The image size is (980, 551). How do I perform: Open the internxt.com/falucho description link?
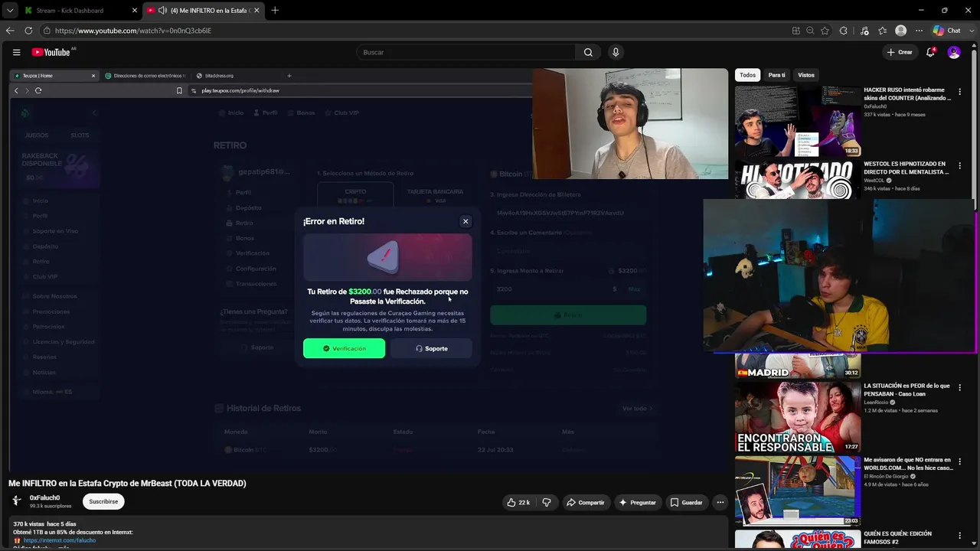[60, 540]
